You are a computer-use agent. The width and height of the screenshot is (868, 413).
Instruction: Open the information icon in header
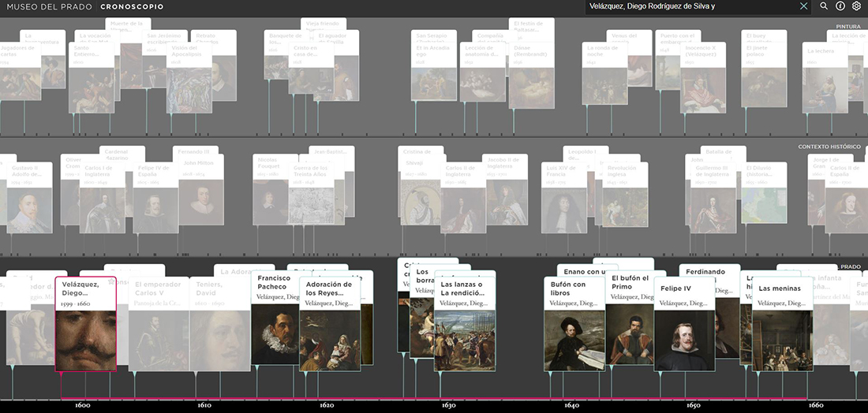[840, 6]
